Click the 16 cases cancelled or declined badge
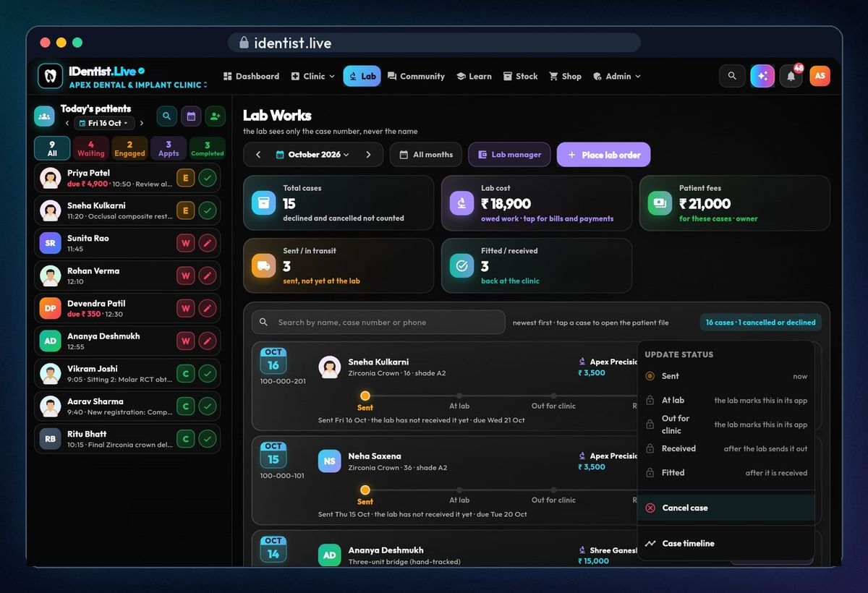Viewport: 868px width, 593px height. tap(760, 323)
